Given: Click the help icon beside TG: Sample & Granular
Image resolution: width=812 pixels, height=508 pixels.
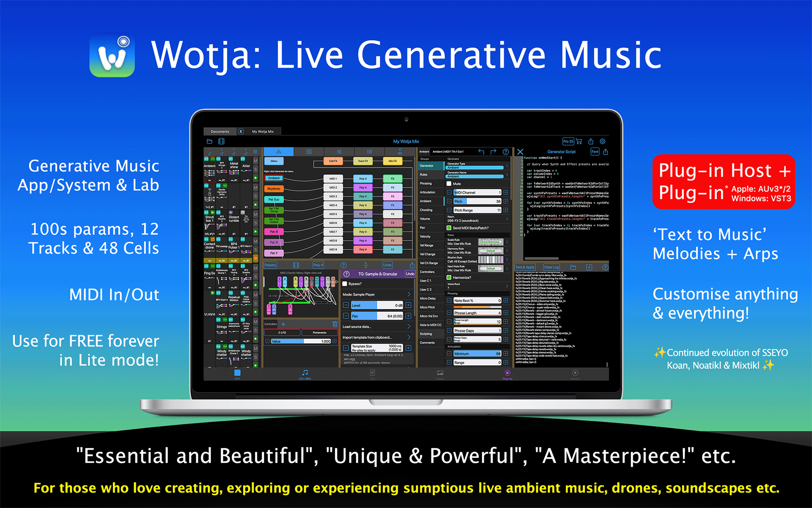Looking at the screenshot, I should (x=347, y=274).
